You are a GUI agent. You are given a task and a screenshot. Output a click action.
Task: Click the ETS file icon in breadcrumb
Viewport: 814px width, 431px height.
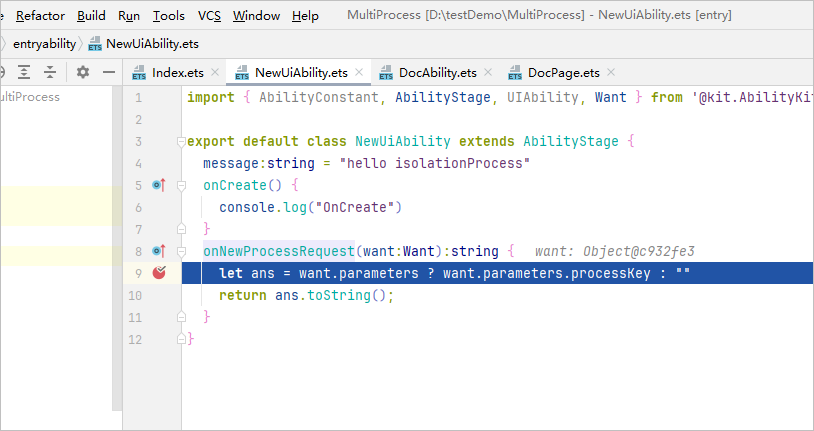pyautogui.click(x=95, y=44)
